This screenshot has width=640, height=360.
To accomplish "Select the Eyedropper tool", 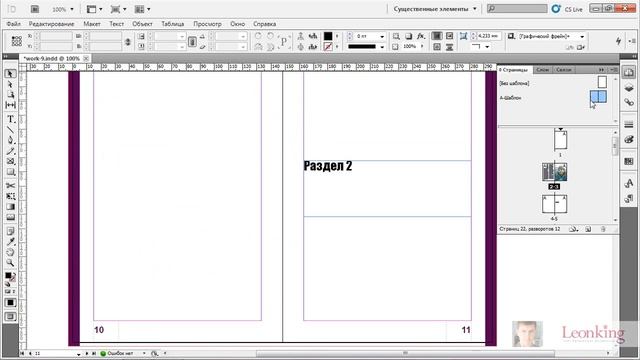I will [11, 242].
